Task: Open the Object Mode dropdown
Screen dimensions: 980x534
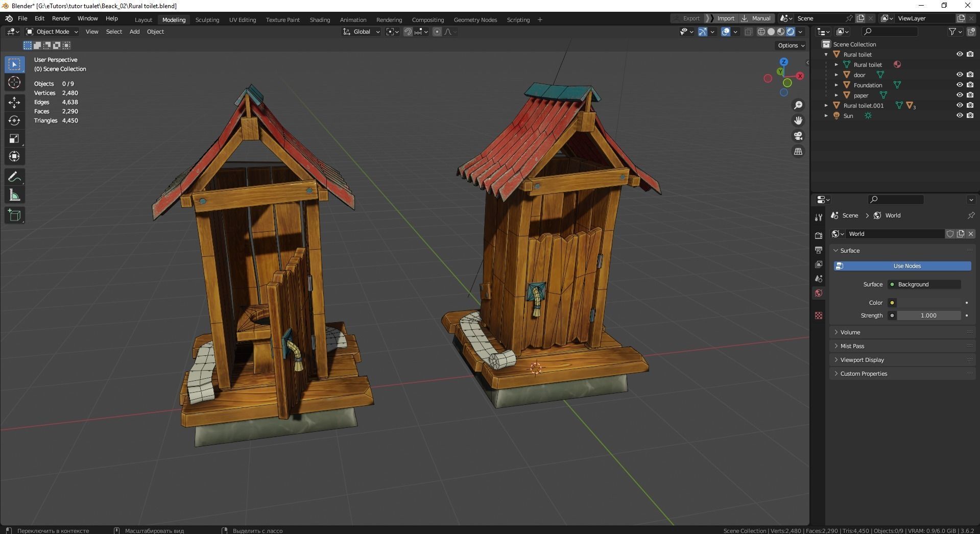Action: pos(52,32)
